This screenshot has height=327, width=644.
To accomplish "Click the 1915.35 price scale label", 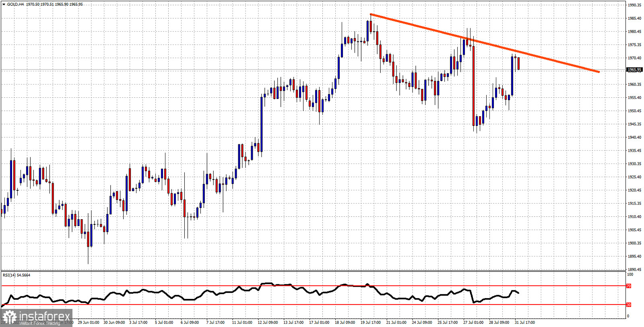I will (635, 204).
